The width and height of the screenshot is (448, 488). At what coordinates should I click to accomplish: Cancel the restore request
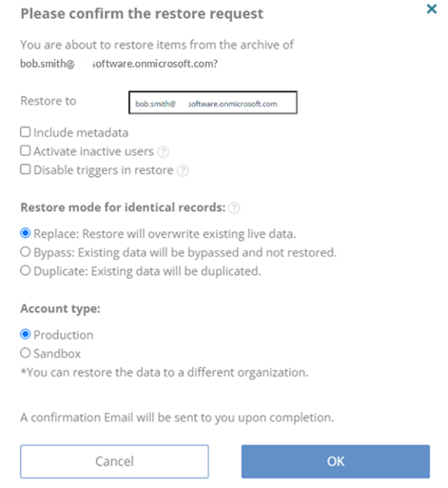pyautogui.click(x=114, y=461)
